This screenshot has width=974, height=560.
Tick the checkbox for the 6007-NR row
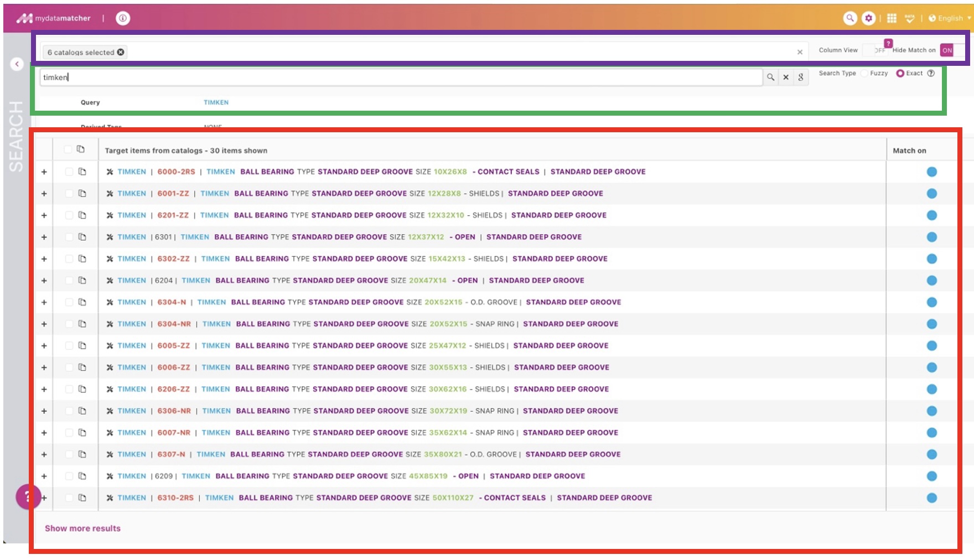click(69, 433)
